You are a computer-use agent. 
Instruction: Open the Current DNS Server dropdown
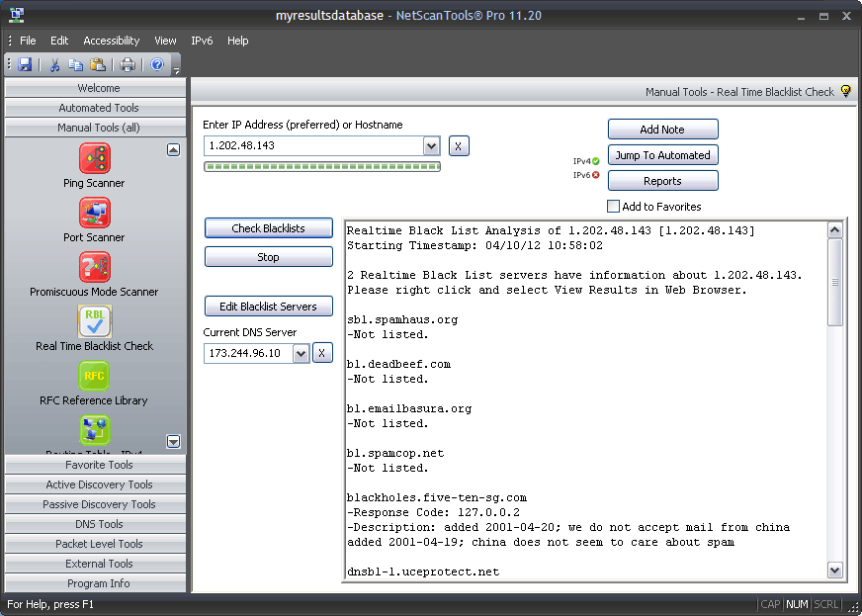pos(301,354)
